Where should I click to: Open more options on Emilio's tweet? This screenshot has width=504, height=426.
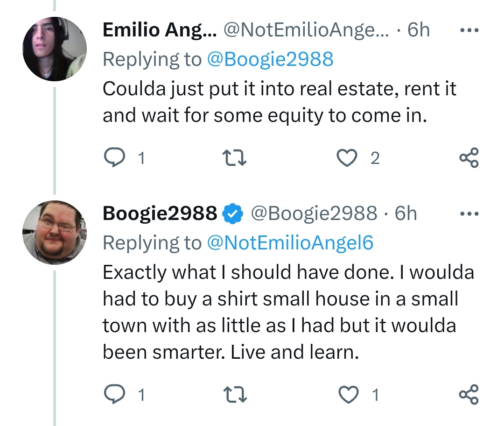pos(468,30)
